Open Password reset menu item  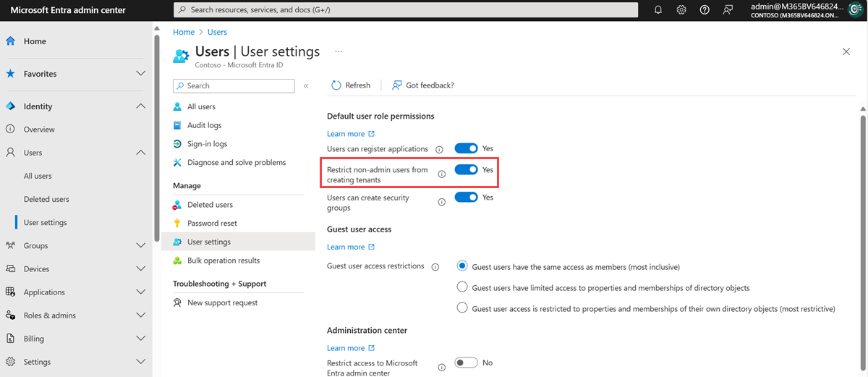click(212, 224)
